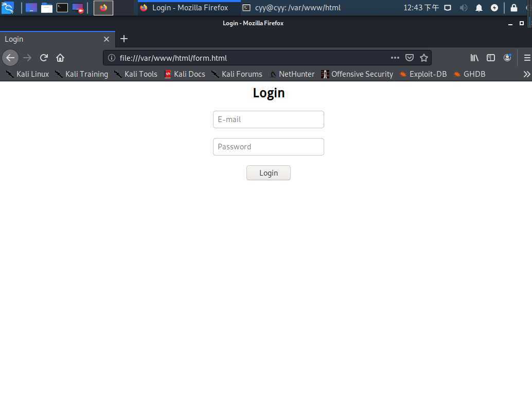Open a new tab with the plus button
532x411 pixels.
click(124, 39)
